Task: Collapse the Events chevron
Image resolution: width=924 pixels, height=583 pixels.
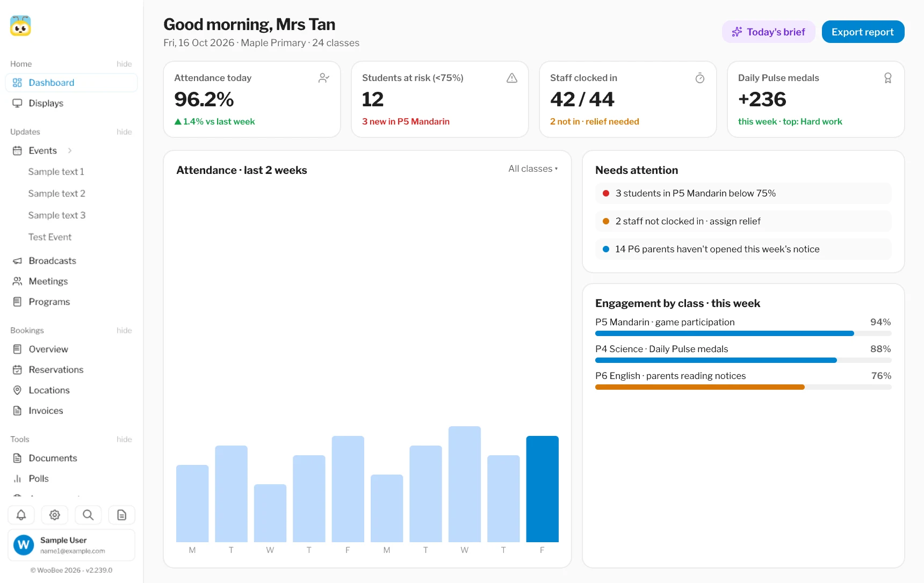Action: [70, 151]
